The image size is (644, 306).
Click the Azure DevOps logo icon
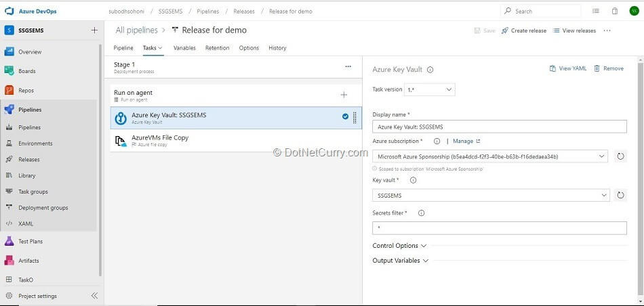tap(9, 12)
